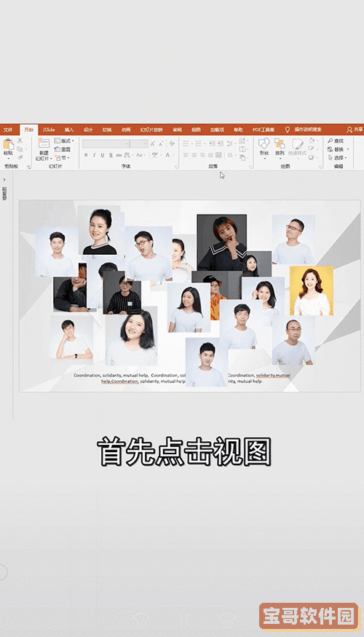Open the PDF工具集 ribbon tab
The height and width of the screenshot is (637, 364).
pyautogui.click(x=264, y=130)
